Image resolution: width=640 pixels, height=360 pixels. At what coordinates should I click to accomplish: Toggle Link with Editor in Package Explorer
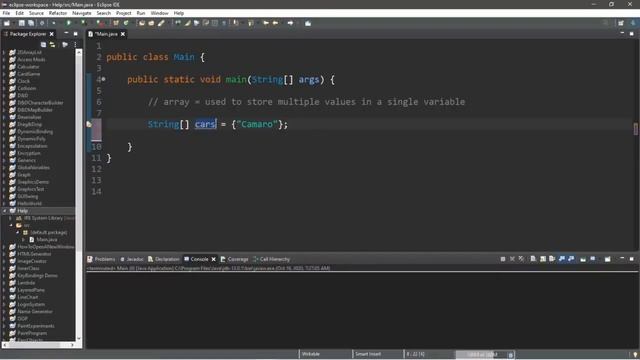coord(52,44)
